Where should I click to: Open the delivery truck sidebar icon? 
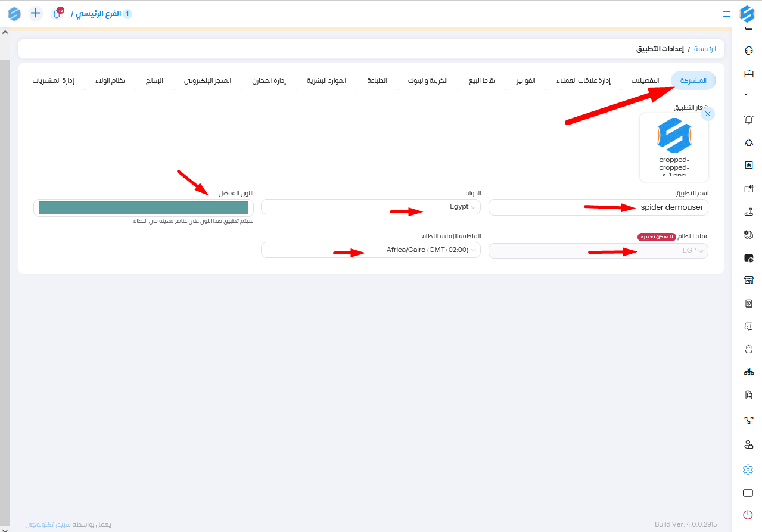point(748,235)
